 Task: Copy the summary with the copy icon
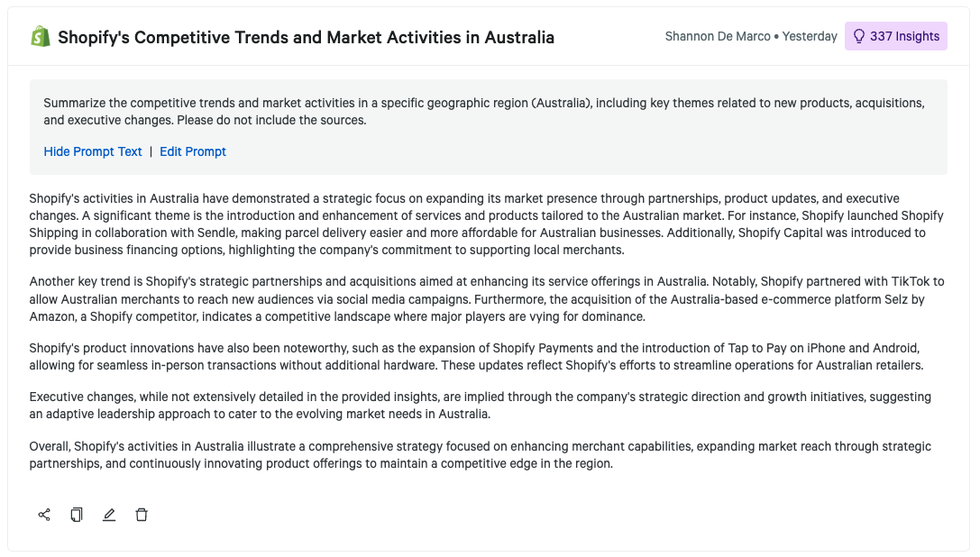[x=77, y=515]
